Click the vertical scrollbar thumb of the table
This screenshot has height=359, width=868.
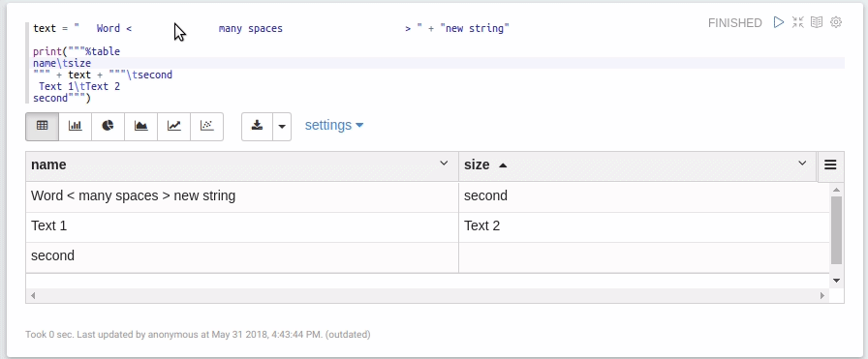tap(836, 230)
